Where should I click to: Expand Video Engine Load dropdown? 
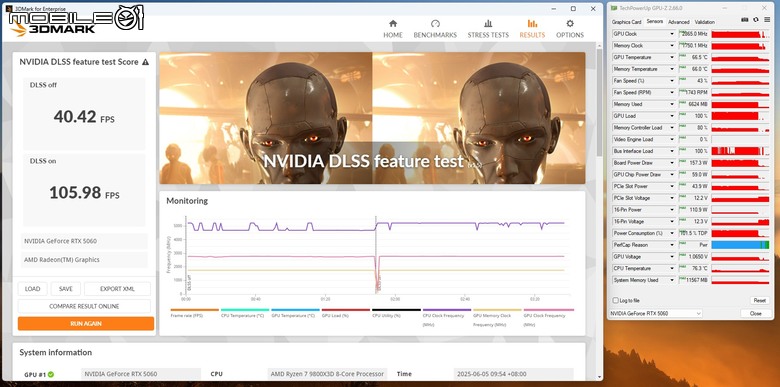coord(673,139)
